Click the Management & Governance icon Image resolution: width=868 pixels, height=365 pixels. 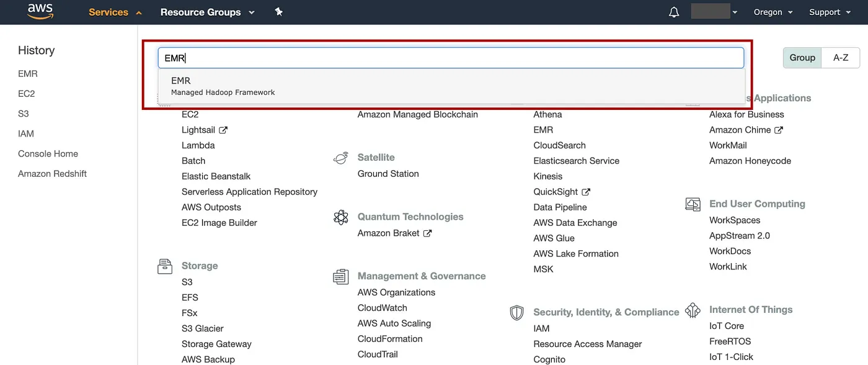[340, 277]
